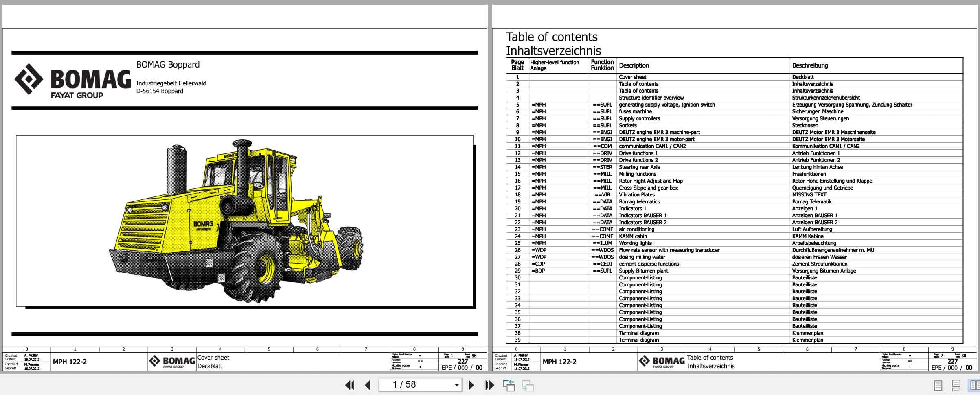Click 'air conditioning' entry

point(636,229)
